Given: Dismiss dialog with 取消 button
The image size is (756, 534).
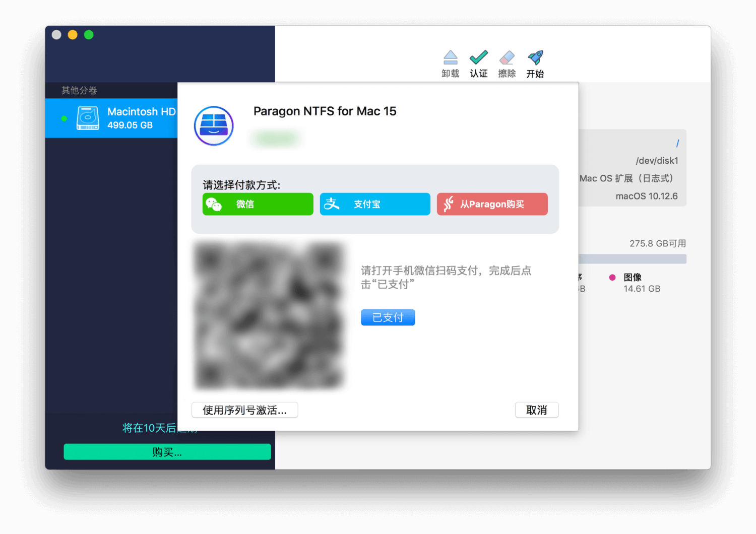Looking at the screenshot, I should [x=536, y=410].
